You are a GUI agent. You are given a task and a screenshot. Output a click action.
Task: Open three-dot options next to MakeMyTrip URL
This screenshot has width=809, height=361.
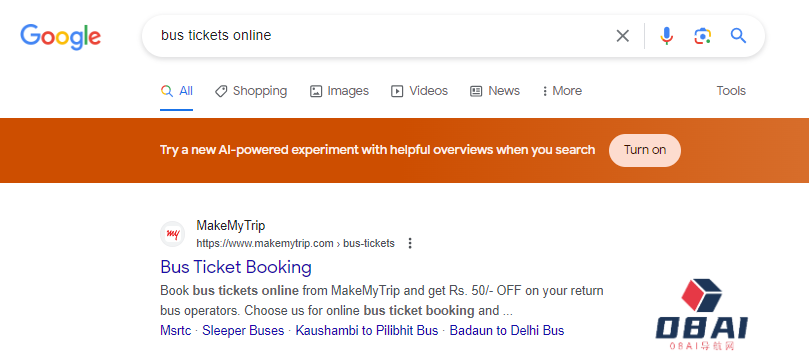pos(410,243)
